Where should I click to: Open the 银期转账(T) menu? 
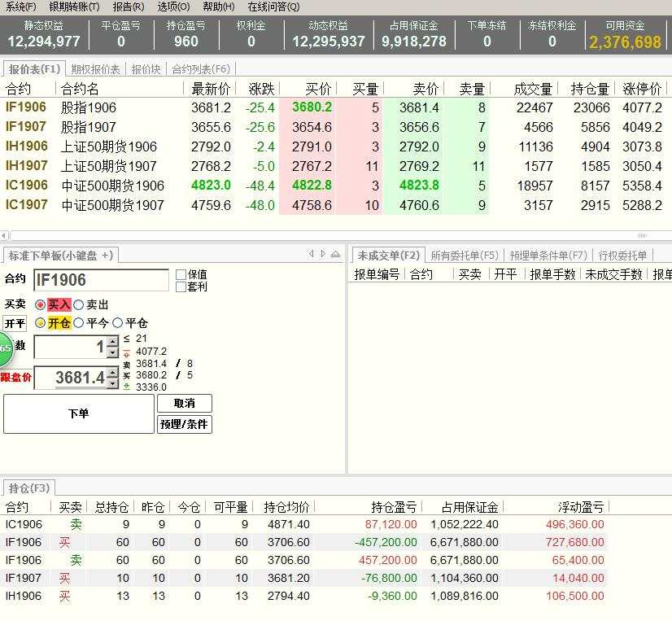(x=74, y=7)
